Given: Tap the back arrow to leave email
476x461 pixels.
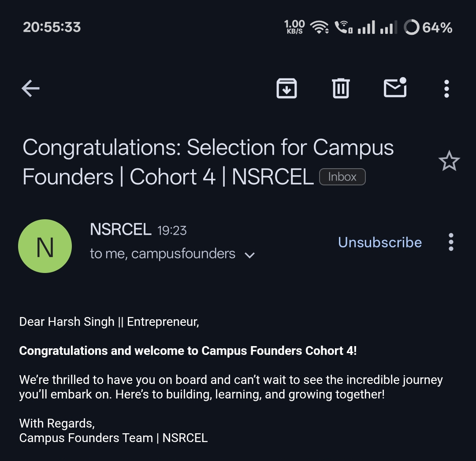Looking at the screenshot, I should click(30, 89).
